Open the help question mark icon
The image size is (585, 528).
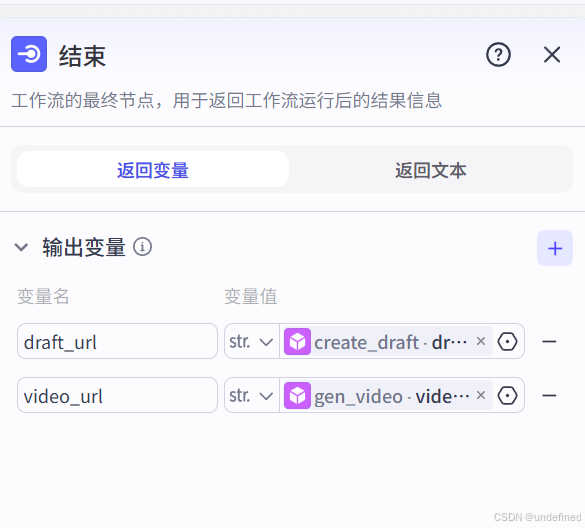click(498, 55)
